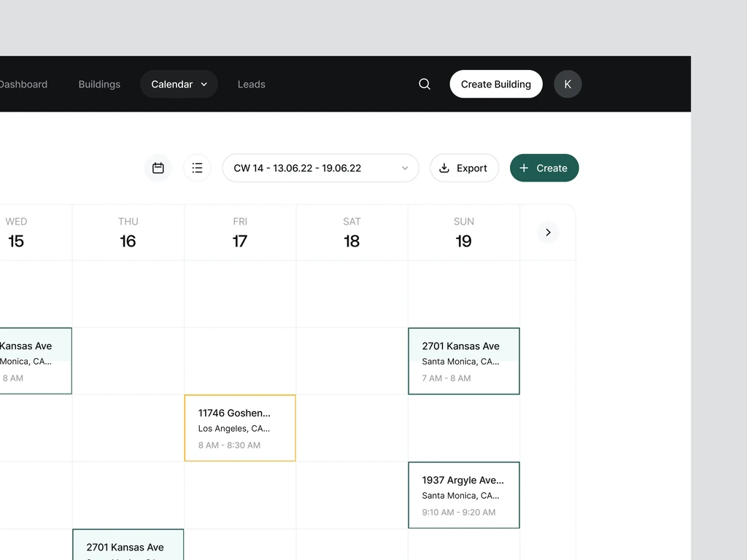Select Sunday 2701 Kansas Ave event
Image resolution: width=747 pixels, height=560 pixels.
(463, 361)
